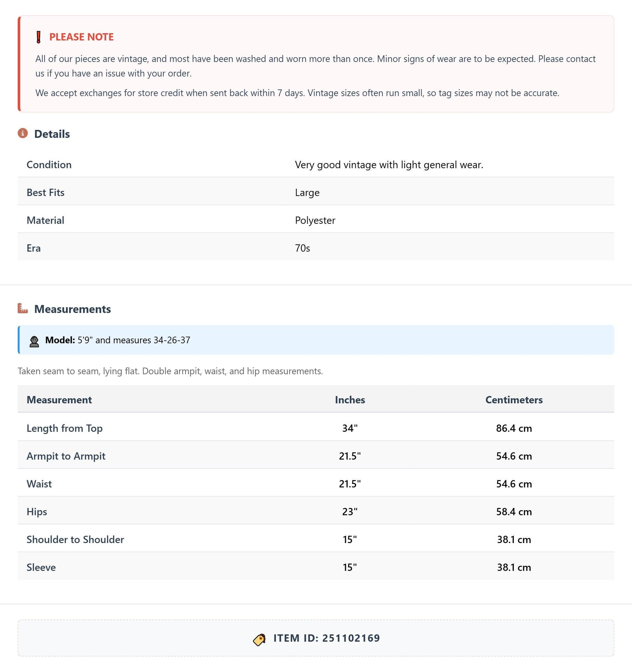Click the Era value 70s
The height and width of the screenshot is (672, 632).
(x=302, y=248)
